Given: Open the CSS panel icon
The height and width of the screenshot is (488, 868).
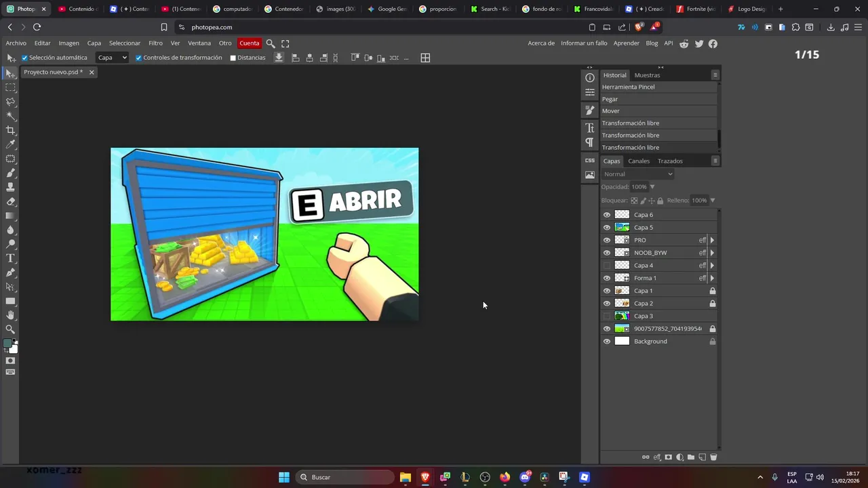Looking at the screenshot, I should pyautogui.click(x=590, y=161).
